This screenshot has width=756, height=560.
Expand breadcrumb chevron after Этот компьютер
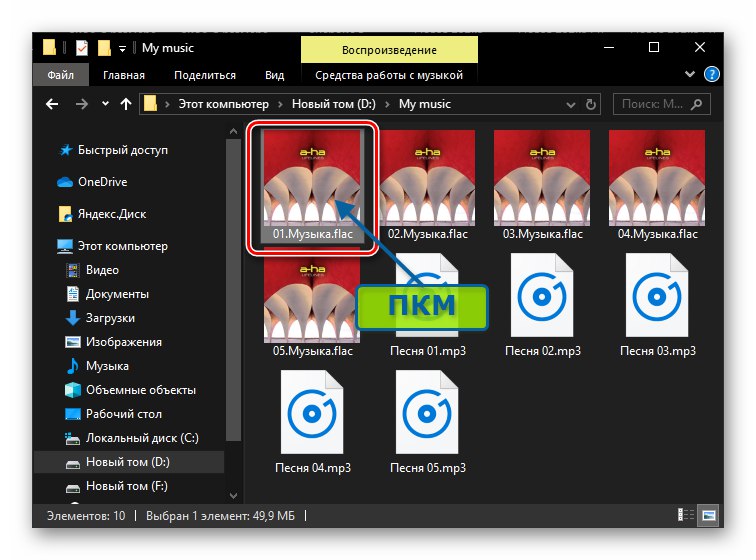click(x=280, y=105)
